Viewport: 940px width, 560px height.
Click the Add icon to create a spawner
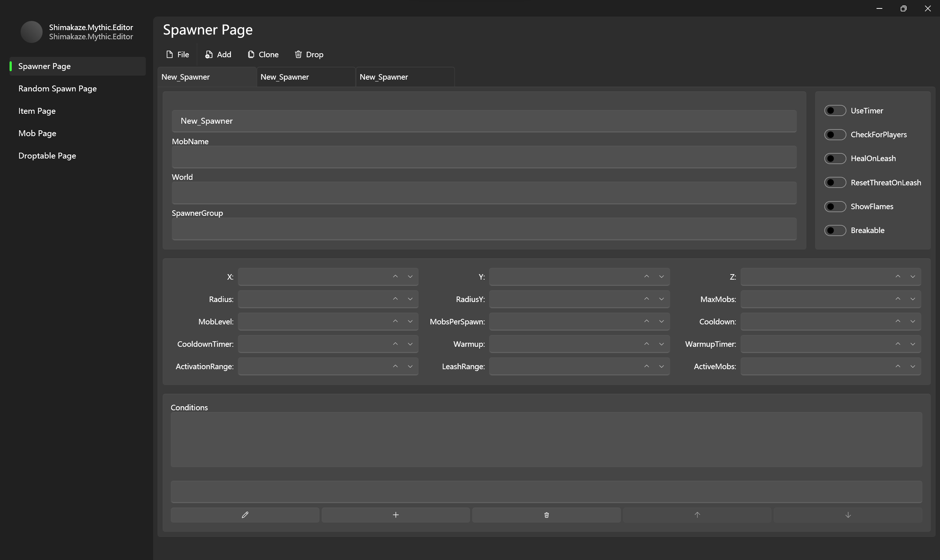point(209,54)
